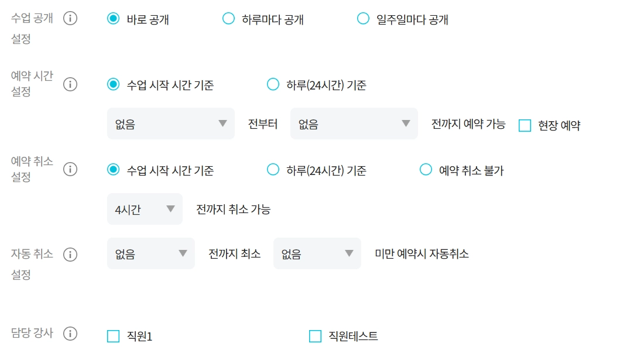The width and height of the screenshot is (644, 357).
Task: Open the 없음 dropdown before 전부터
Action: tap(170, 123)
